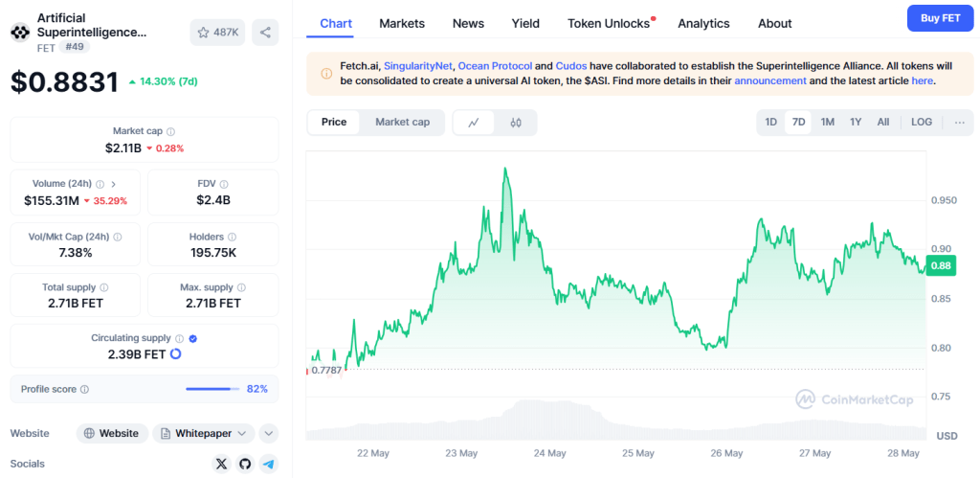
Task: Toggle chart to Price view
Action: pos(334,123)
